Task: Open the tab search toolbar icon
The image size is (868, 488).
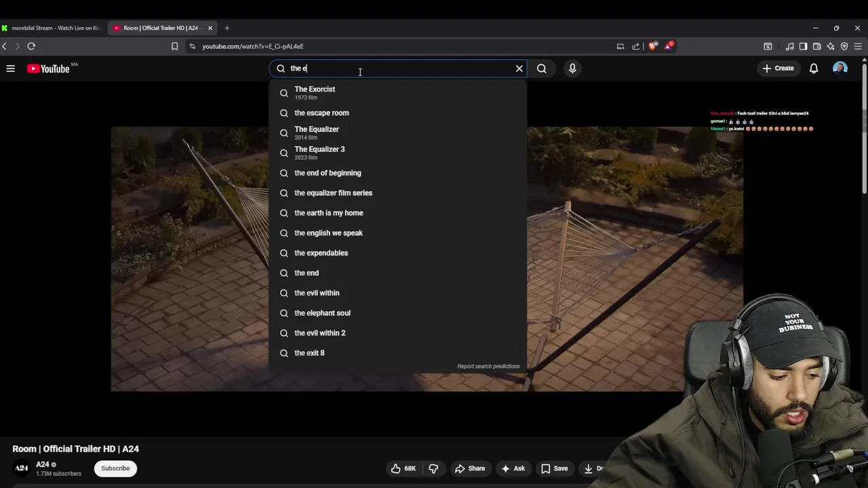Action: 768,46
